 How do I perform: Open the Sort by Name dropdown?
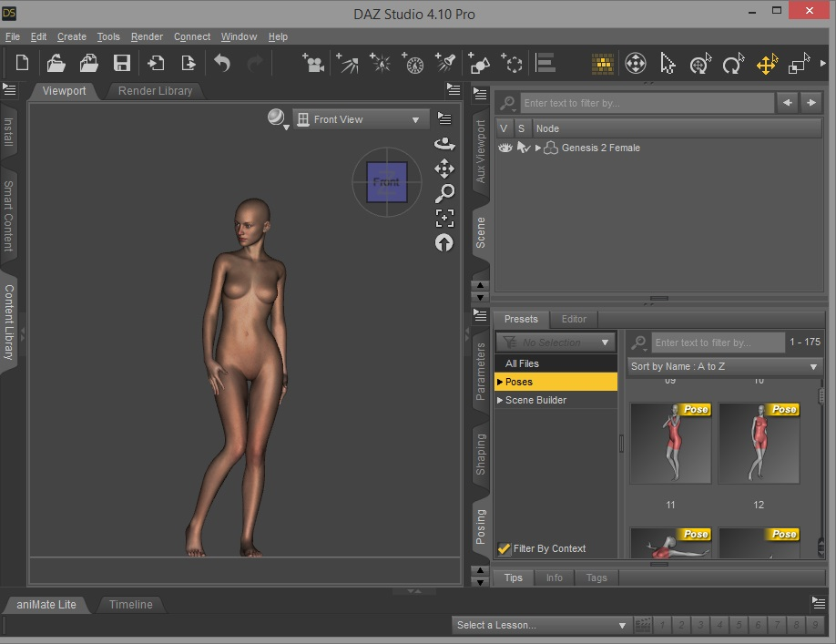pyautogui.click(x=725, y=366)
